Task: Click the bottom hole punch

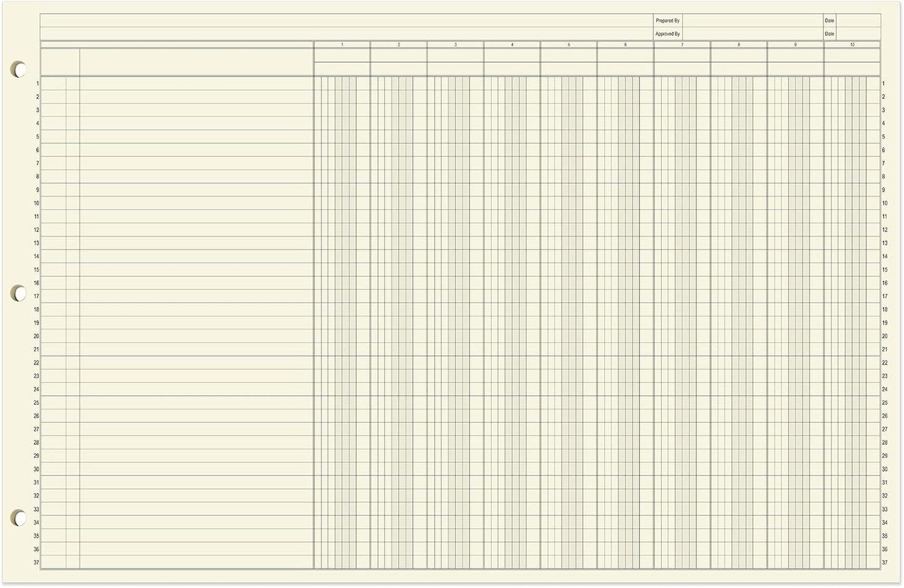Action: click(x=19, y=519)
